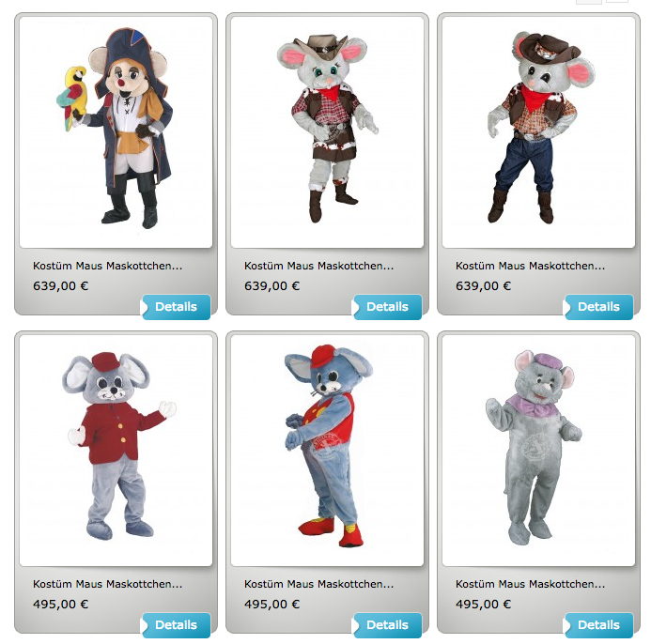Viewport: 651px width, 644px height.
Task: Open Details for the cowgirl mouse with skirt
Action: [387, 307]
